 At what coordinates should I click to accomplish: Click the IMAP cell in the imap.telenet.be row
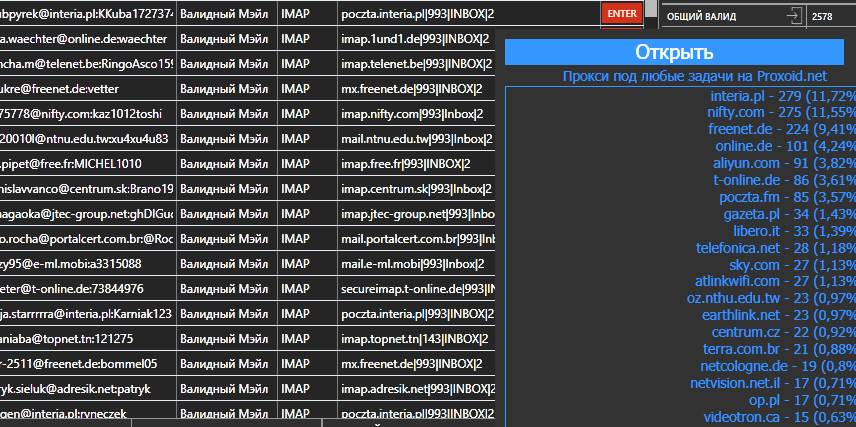coord(307,64)
